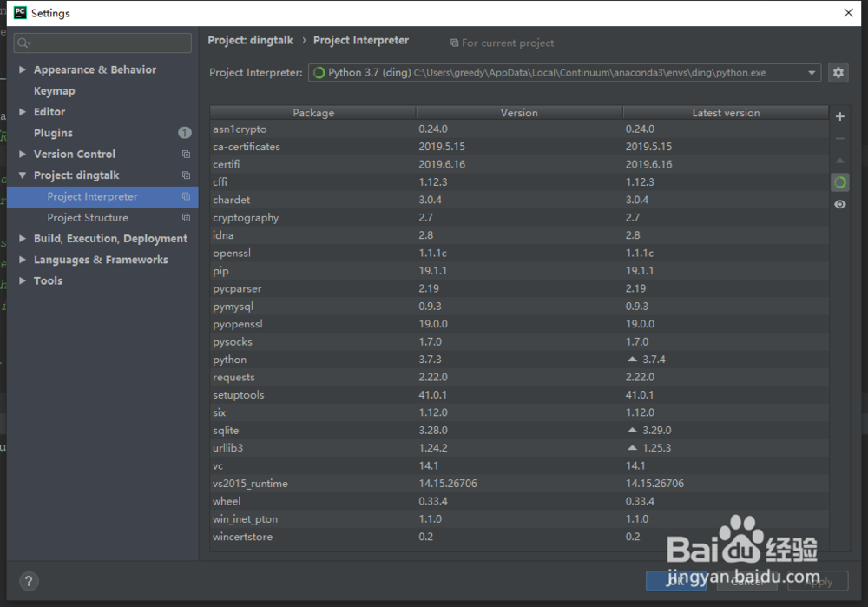
Task: Toggle the show early releases eye icon
Action: pyautogui.click(x=839, y=204)
